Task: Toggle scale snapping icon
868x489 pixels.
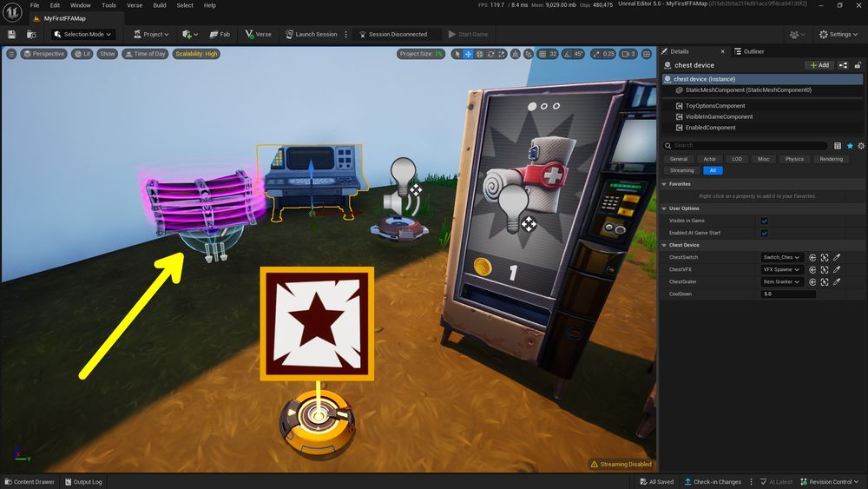Action: click(595, 54)
